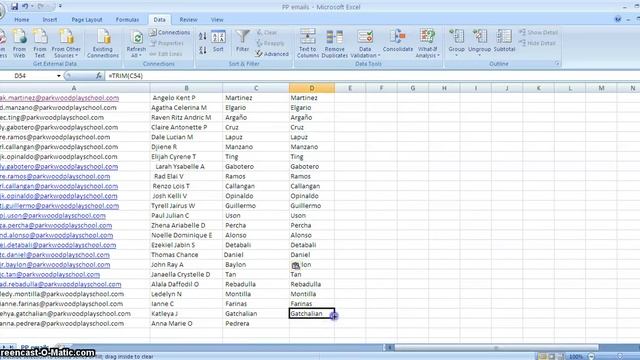
Task: Open the From Other Sources menu
Action: 66,43
